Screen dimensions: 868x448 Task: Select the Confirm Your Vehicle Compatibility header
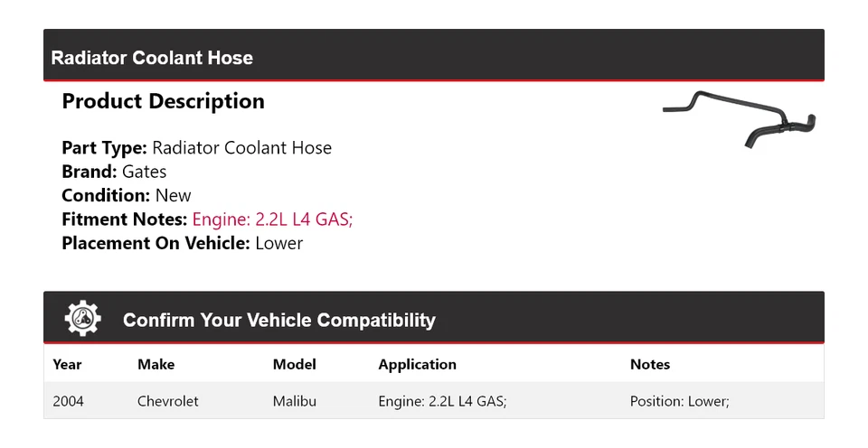point(278,321)
